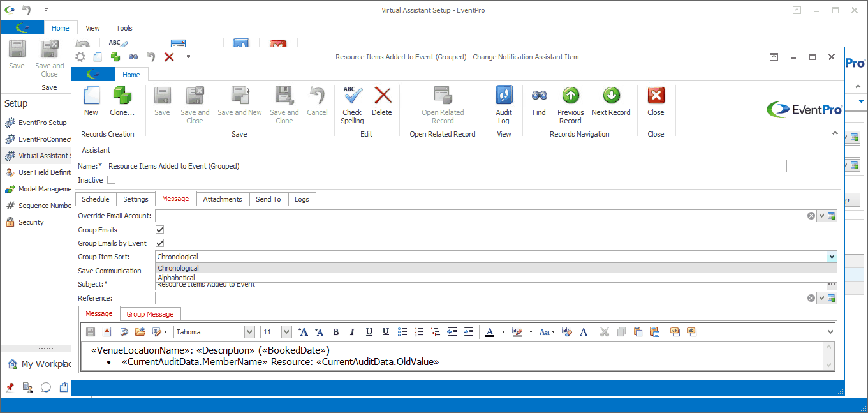Open the Tahoma font name dropdown
868x413 pixels.
point(249,332)
